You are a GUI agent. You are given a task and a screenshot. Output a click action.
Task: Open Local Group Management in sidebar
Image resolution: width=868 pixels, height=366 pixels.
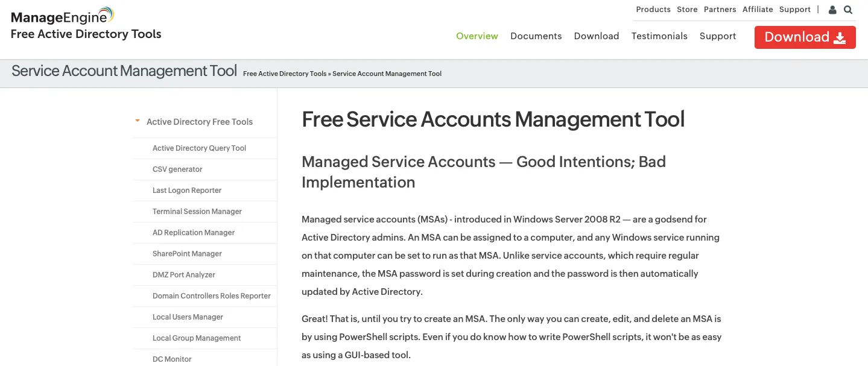[x=197, y=338]
